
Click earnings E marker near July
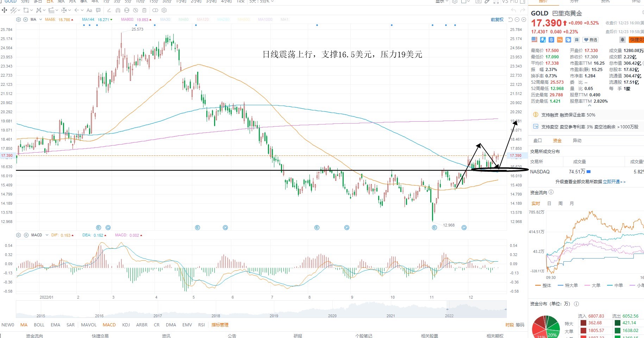(317, 228)
